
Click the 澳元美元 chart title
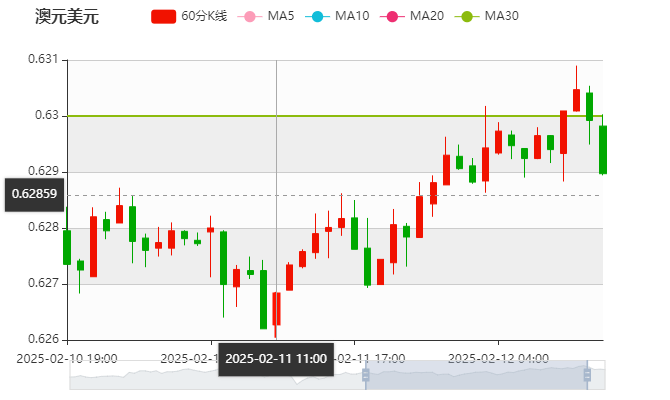point(67,16)
